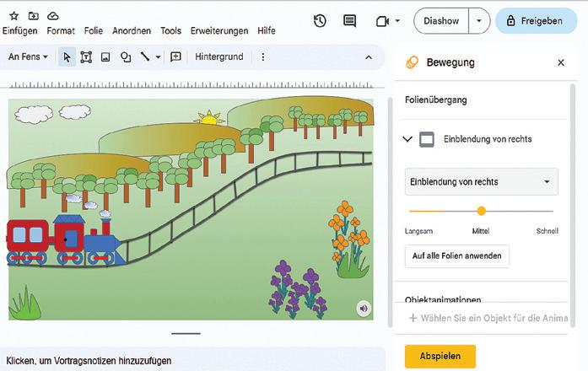This screenshot has height=371, width=588.
Task: Star the presentation
Action: click(x=13, y=16)
